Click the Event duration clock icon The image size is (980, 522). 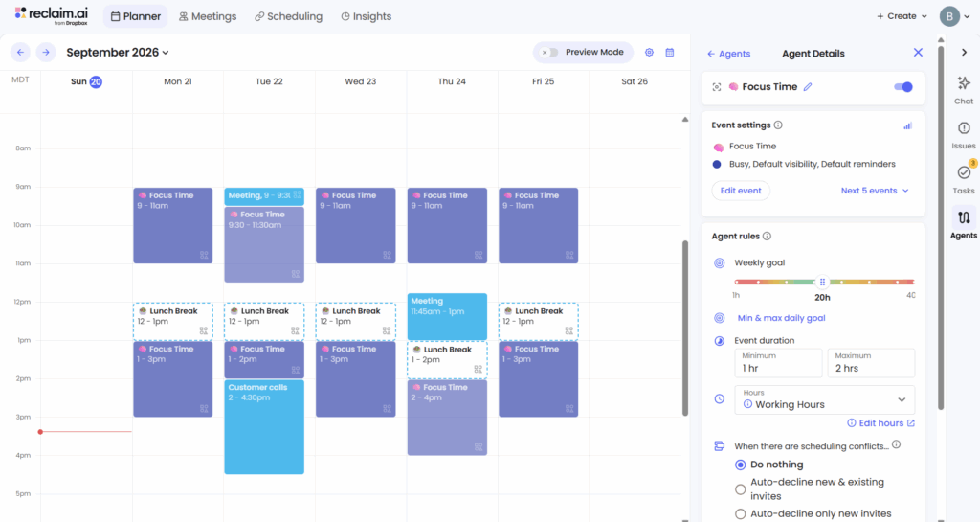[x=720, y=341]
